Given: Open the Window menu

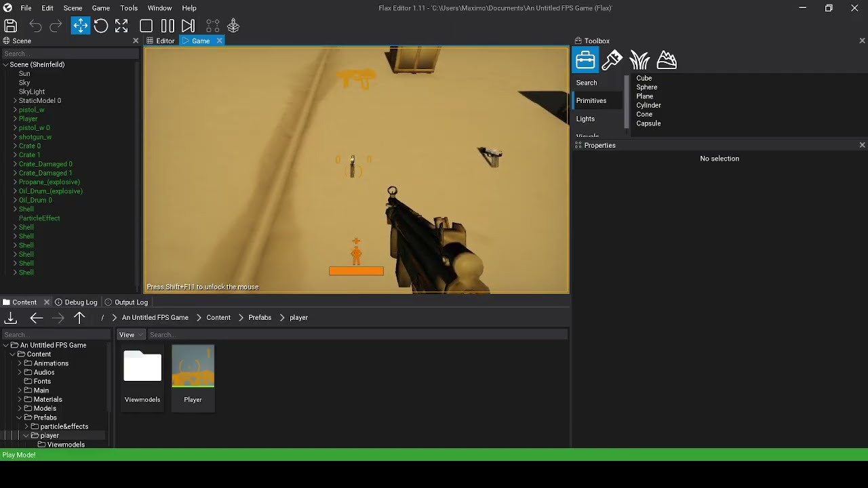Looking at the screenshot, I should pyautogui.click(x=159, y=8).
